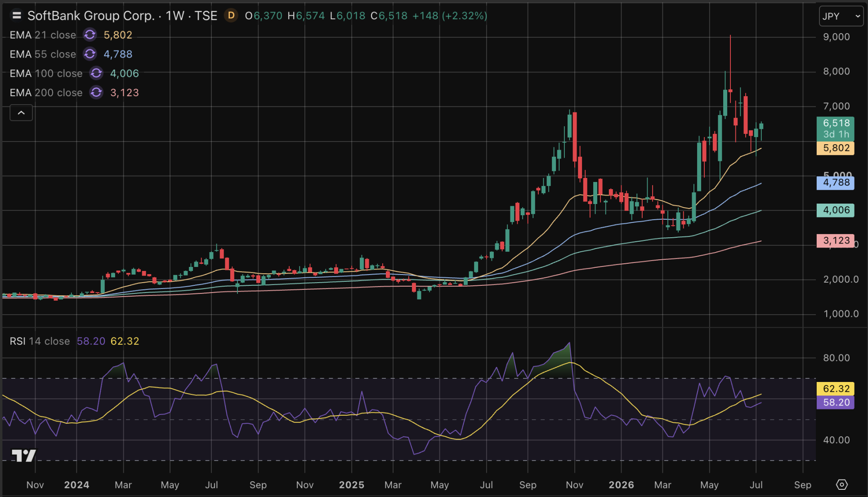Click the purple 58.20 tag on RSI scale
868x497 pixels.
click(x=835, y=403)
